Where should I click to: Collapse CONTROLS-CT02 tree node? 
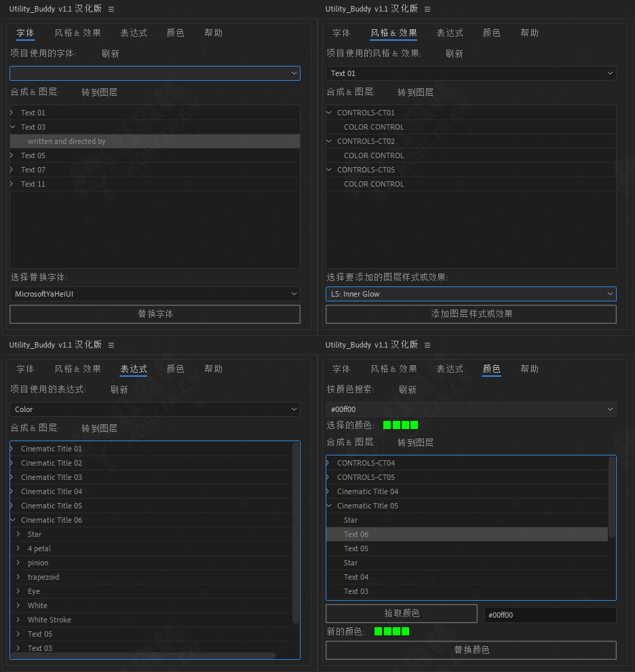329,141
